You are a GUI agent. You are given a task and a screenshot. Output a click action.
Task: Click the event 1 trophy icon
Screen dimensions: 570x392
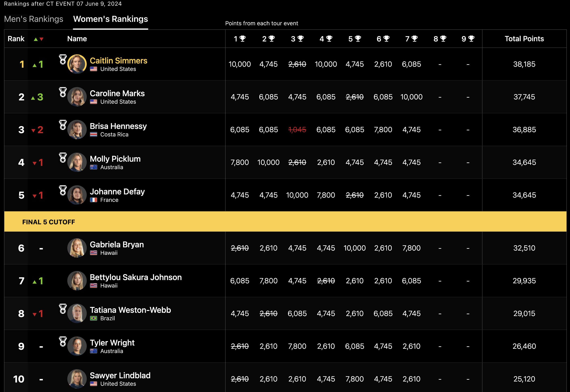(x=243, y=39)
